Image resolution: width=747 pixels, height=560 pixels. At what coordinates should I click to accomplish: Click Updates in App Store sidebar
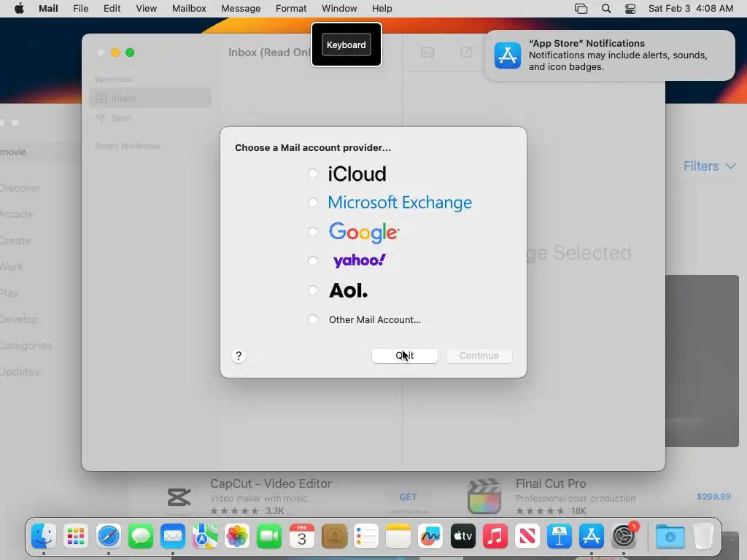(20, 371)
